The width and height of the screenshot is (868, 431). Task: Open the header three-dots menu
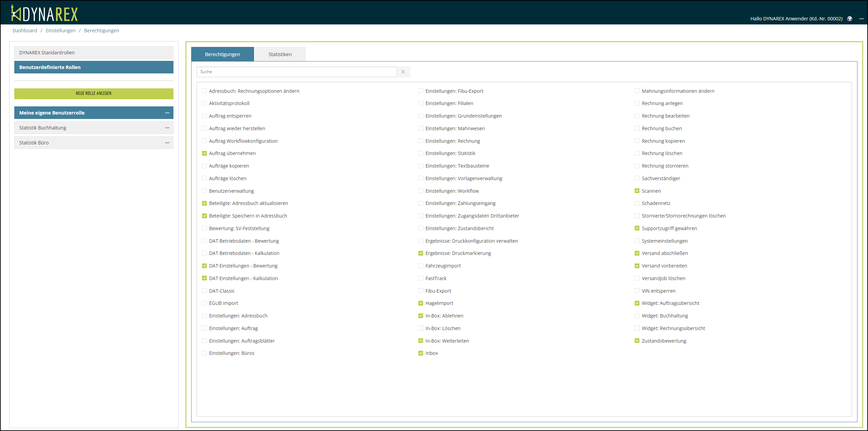click(861, 19)
